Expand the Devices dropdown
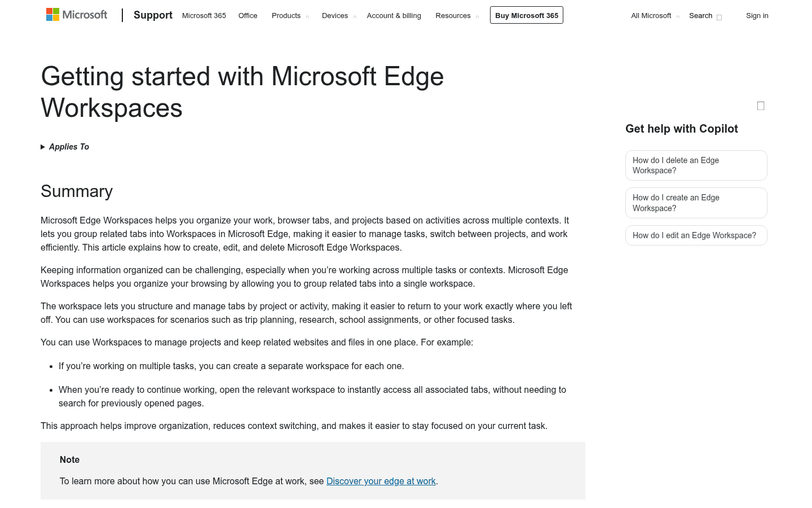Image resolution: width=812 pixels, height=508 pixels. [x=339, y=16]
